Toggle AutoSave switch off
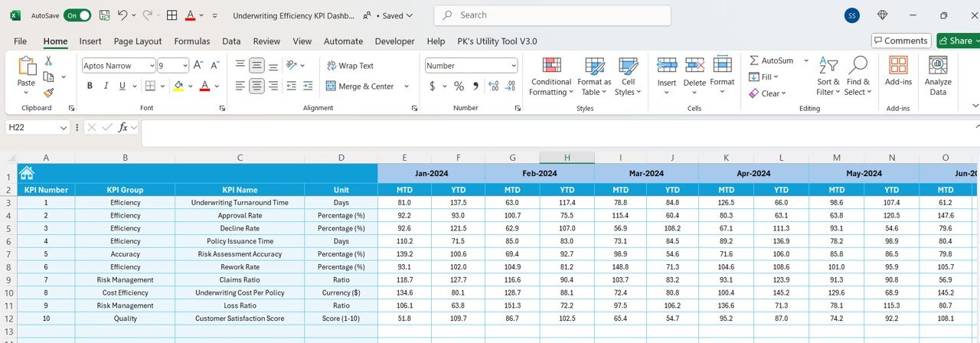The height and width of the screenshot is (343, 980). 77,15
